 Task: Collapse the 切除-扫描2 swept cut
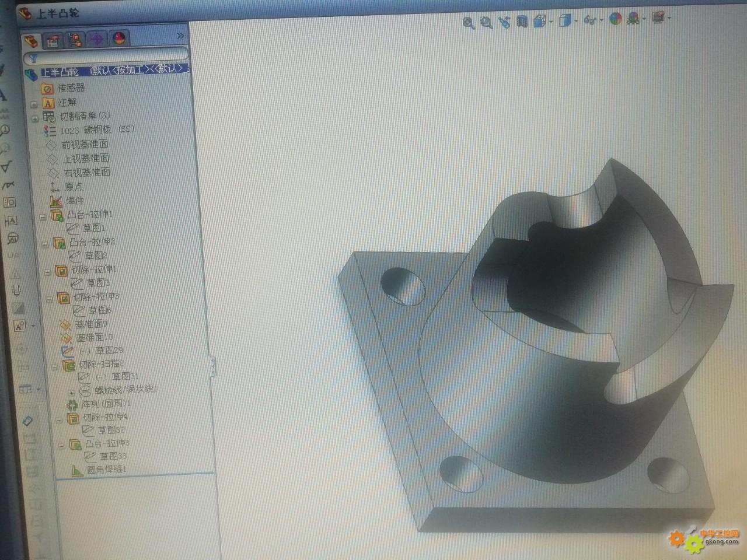(55, 366)
